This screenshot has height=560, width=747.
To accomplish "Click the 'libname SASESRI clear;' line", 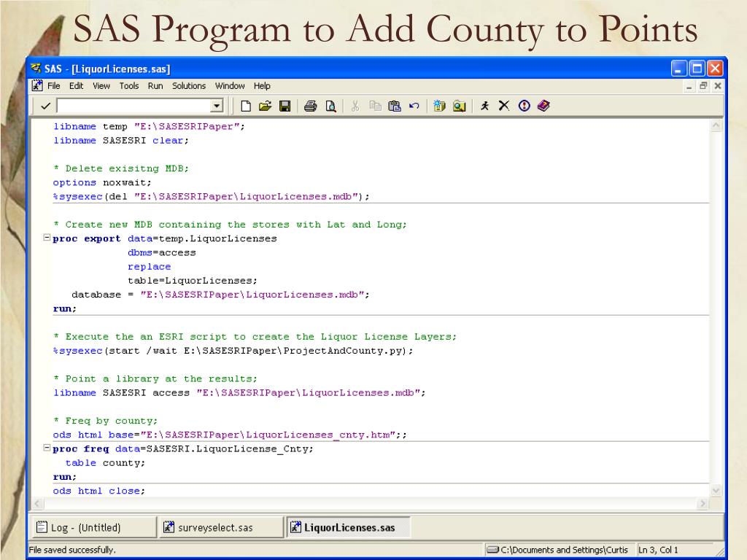I will (121, 141).
